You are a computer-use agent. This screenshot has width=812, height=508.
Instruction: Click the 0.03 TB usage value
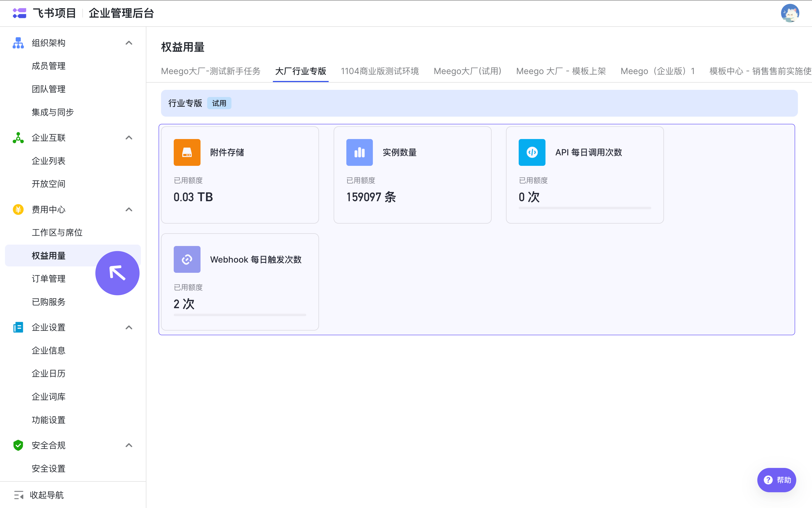click(193, 197)
